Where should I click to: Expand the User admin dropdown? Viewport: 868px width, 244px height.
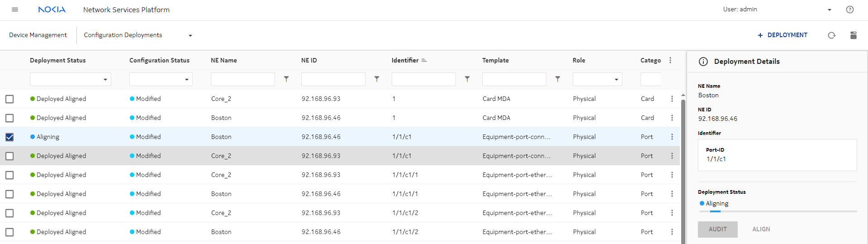pos(829,10)
